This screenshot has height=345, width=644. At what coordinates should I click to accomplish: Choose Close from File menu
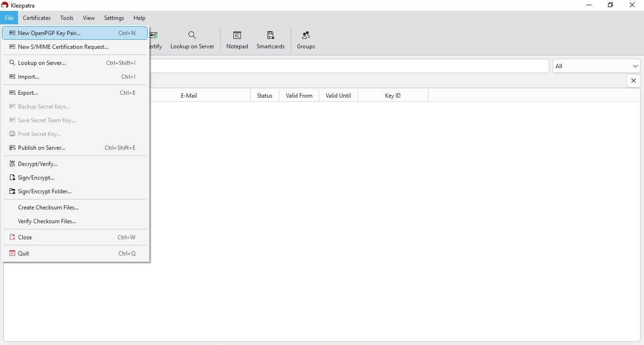tap(75, 237)
